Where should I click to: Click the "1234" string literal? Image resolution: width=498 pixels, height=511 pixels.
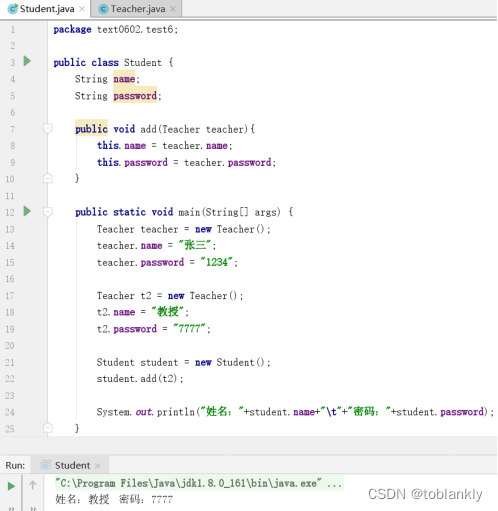217,262
